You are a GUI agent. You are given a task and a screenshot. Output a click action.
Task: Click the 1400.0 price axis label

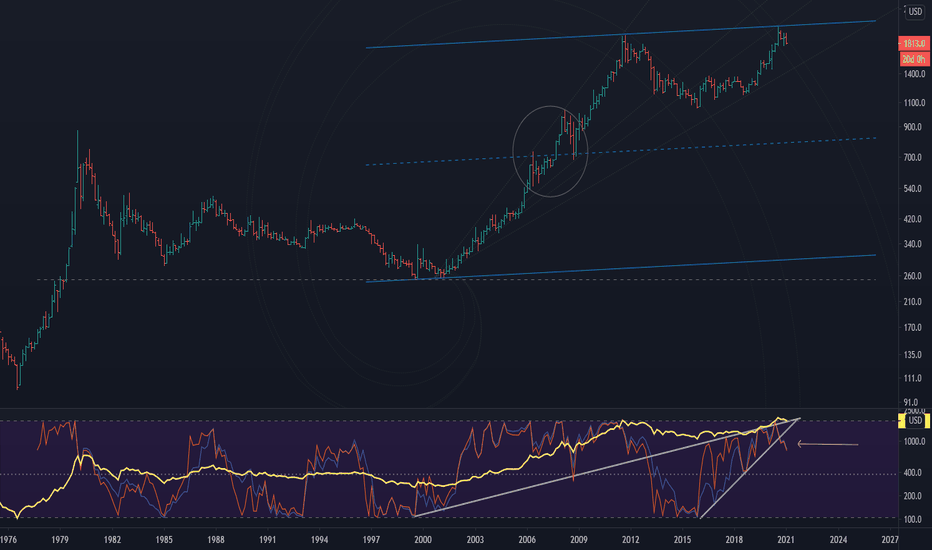point(914,74)
